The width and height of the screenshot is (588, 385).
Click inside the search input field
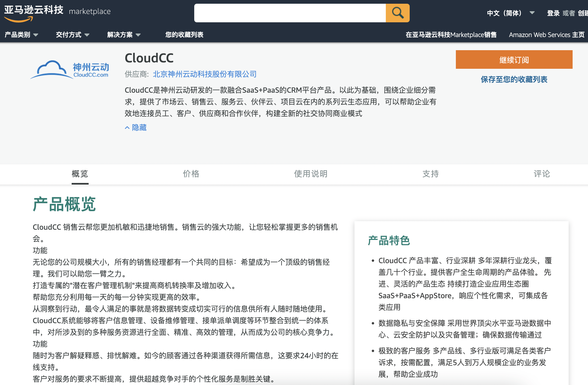pyautogui.click(x=289, y=12)
